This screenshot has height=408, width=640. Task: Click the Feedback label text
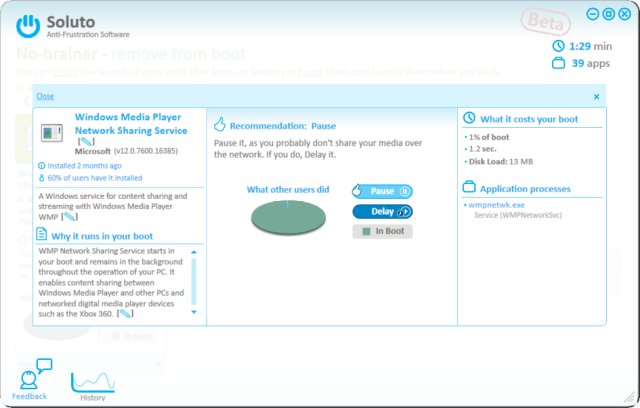coord(29,396)
